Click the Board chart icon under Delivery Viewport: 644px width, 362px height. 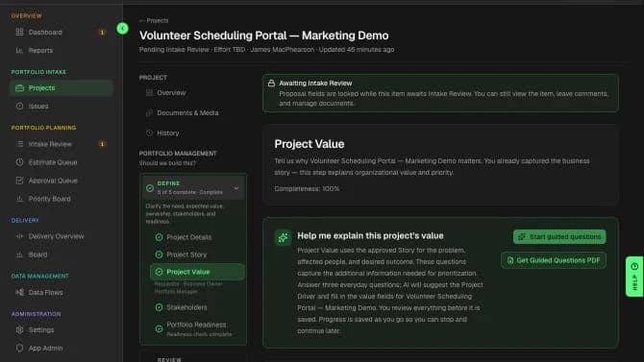coord(19,254)
